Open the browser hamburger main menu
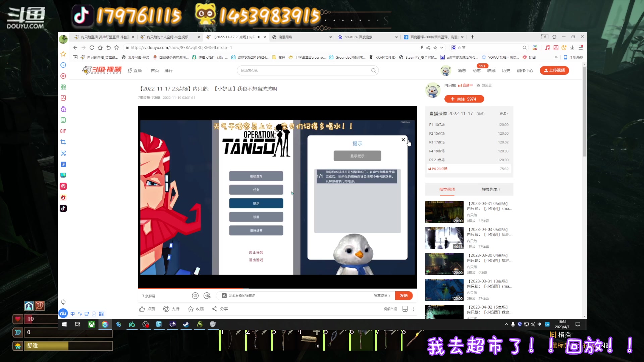Viewport: 644px width, 362px height. click(581, 48)
